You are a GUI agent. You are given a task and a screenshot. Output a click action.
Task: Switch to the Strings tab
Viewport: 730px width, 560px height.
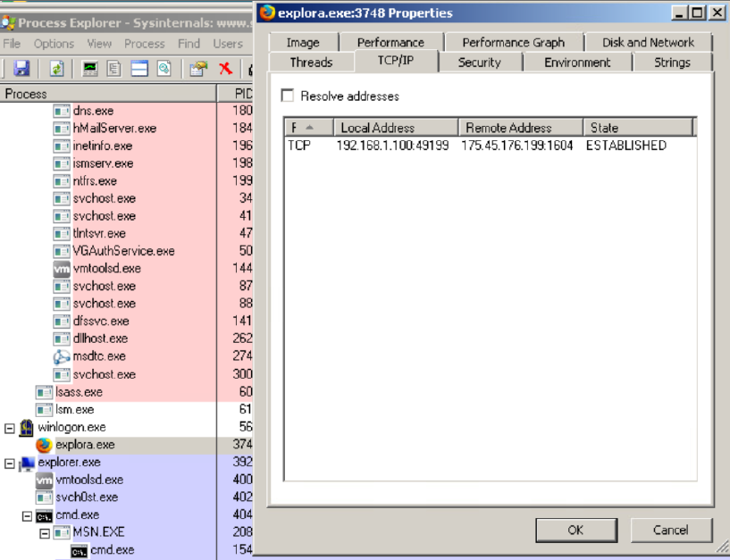tap(672, 63)
